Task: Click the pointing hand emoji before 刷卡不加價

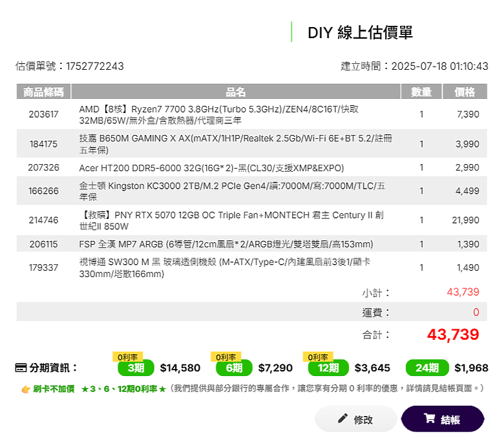Action: (x=26, y=390)
